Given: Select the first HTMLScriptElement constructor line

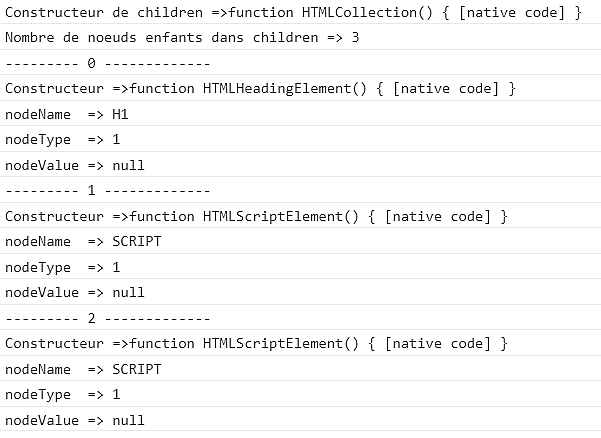Looking at the screenshot, I should pyautogui.click(x=300, y=216).
